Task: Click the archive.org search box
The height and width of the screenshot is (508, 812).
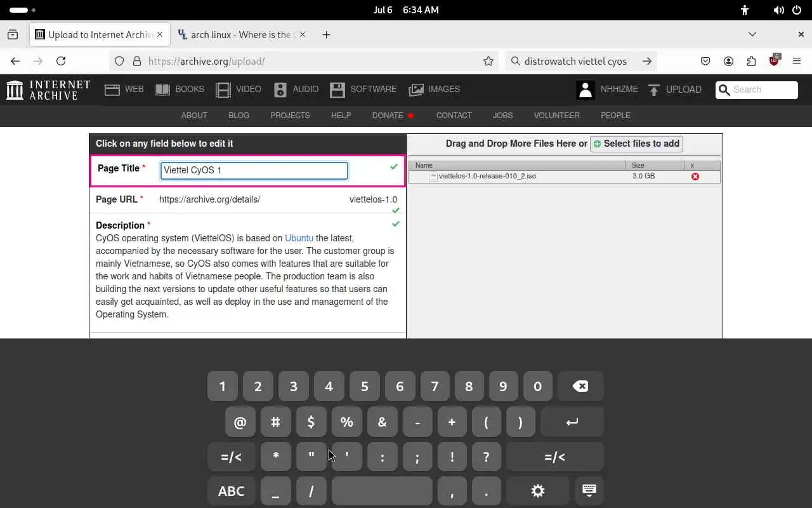Action: tap(756, 90)
